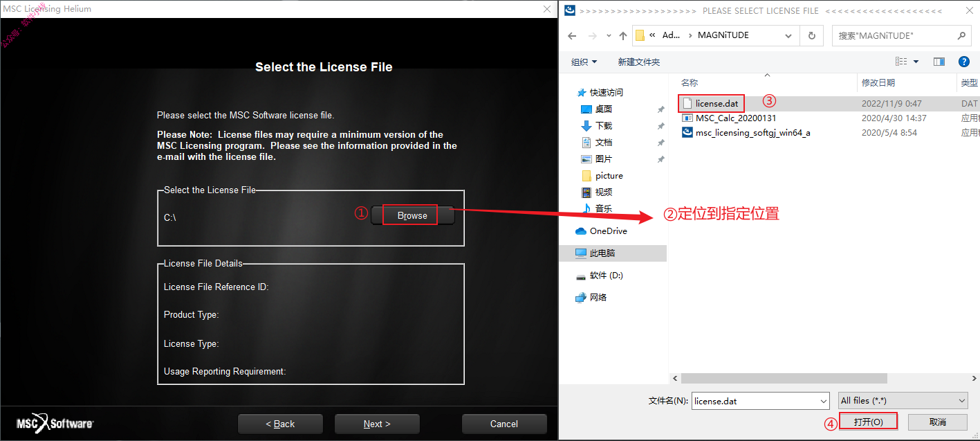This screenshot has height=441, width=980.
Task: Close the MSC Licensing Helium window
Action: tap(546, 9)
